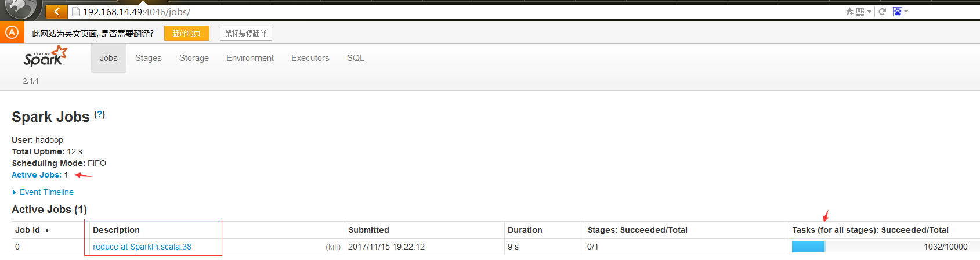Click the Baidu paw search engine icon
The image size is (980, 260).
coord(898,12)
